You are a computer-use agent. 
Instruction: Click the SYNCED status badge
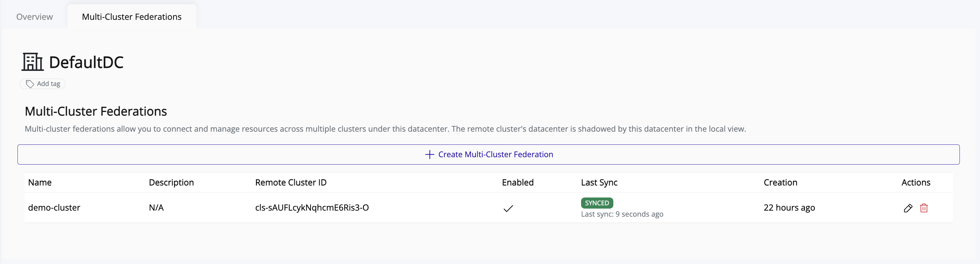(x=597, y=203)
